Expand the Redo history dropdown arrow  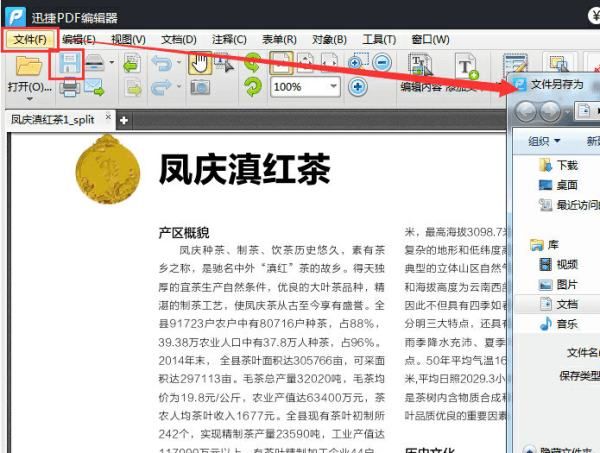click(x=179, y=86)
